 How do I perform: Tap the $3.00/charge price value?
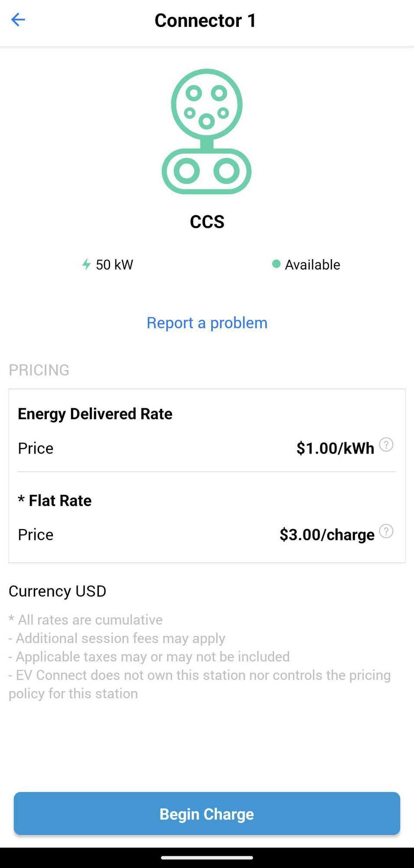[327, 535]
